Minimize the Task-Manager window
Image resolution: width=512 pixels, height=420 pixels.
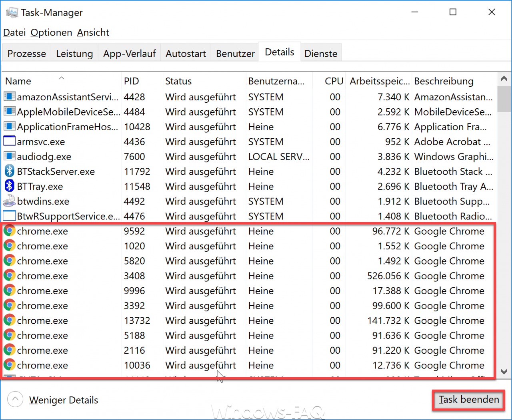point(415,12)
